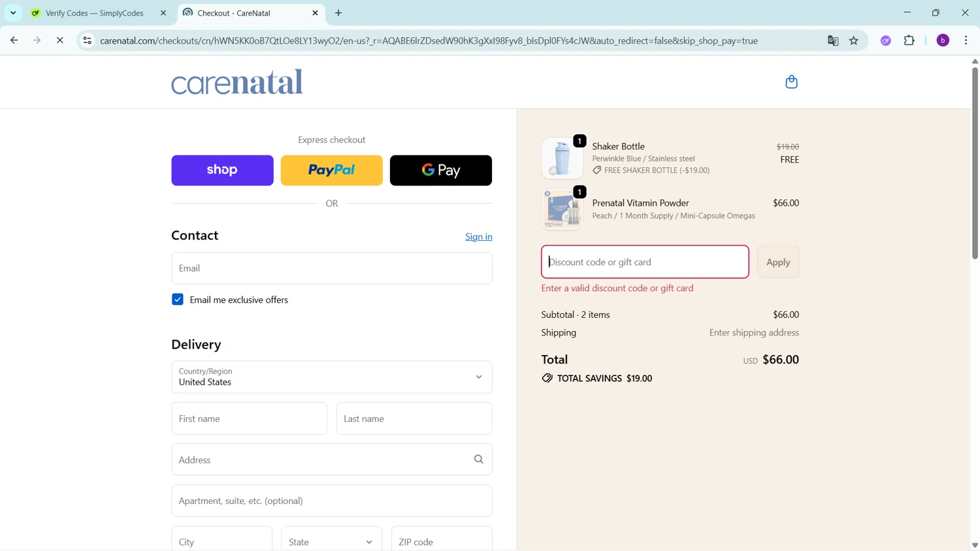Stop loading the page

coord(59,40)
